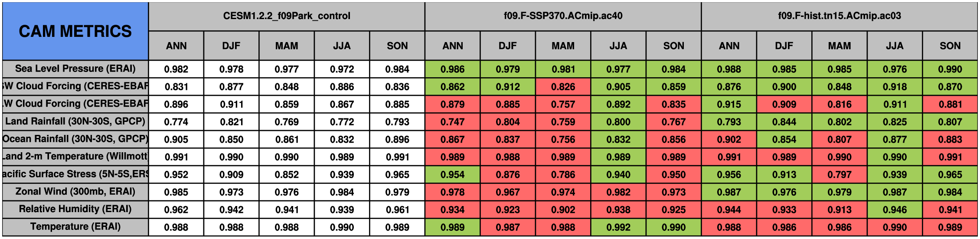The width and height of the screenshot is (980, 239).
Task: Click MAM header under f09.F-SSP370.ACmip.ac40
Action: click(563, 46)
